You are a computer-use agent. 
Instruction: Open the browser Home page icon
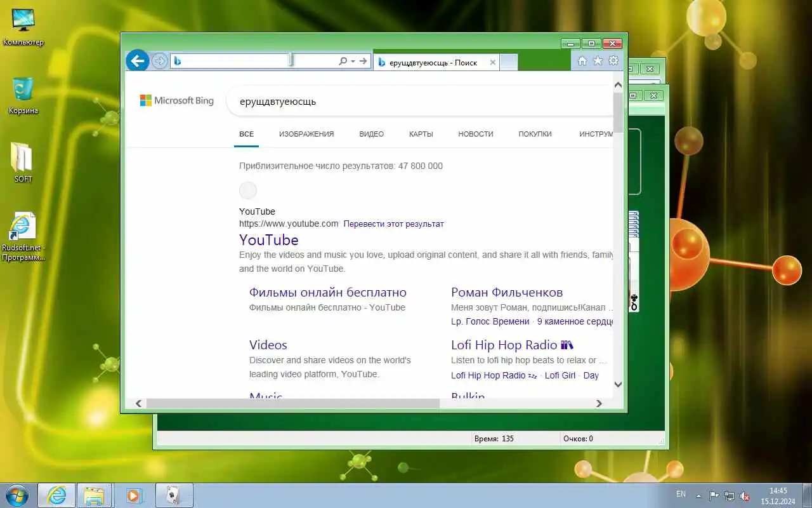(x=582, y=61)
